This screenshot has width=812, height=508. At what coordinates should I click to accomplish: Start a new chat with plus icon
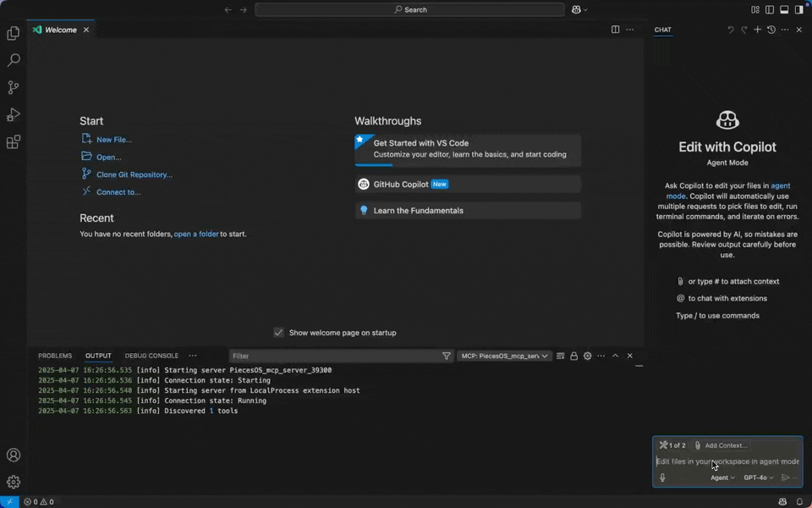pyautogui.click(x=757, y=30)
